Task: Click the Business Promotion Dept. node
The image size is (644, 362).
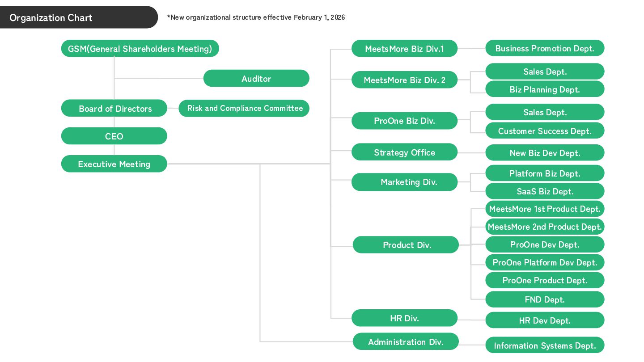Action: (545, 48)
